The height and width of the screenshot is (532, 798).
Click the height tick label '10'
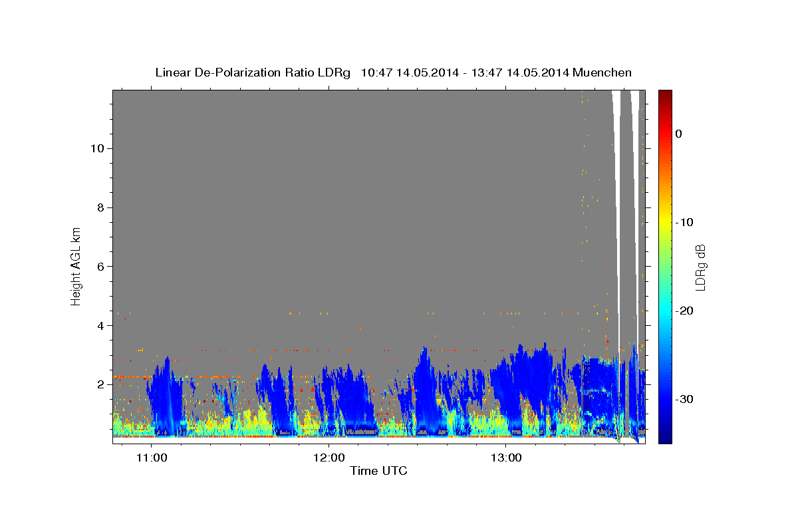click(98, 148)
